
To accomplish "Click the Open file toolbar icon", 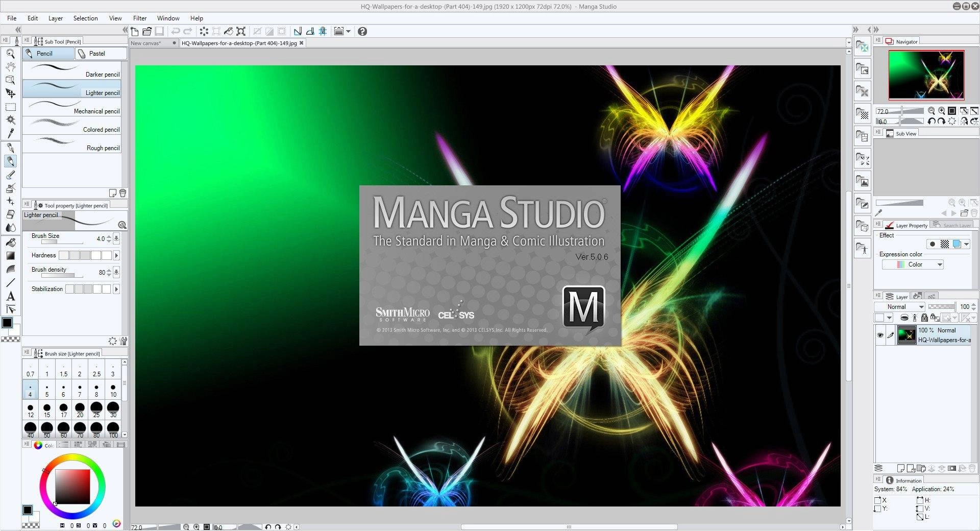I will point(147,31).
